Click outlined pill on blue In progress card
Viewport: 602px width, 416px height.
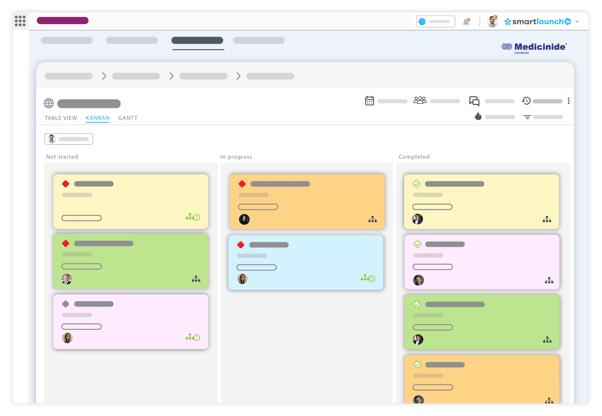[x=256, y=267]
